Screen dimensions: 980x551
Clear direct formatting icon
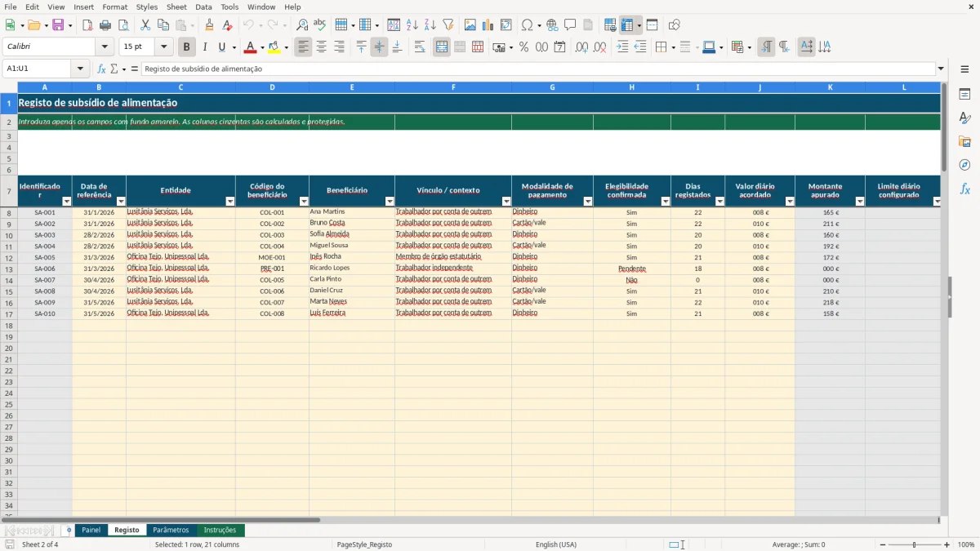228,25
